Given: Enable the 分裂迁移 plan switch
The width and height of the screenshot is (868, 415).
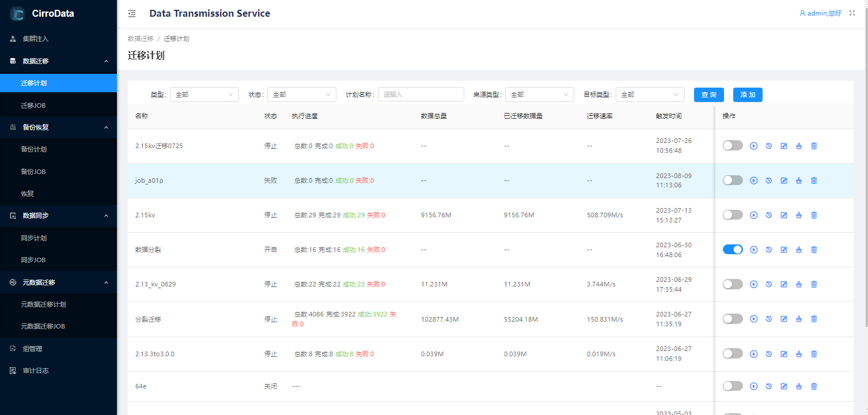Looking at the screenshot, I should click(x=733, y=319).
